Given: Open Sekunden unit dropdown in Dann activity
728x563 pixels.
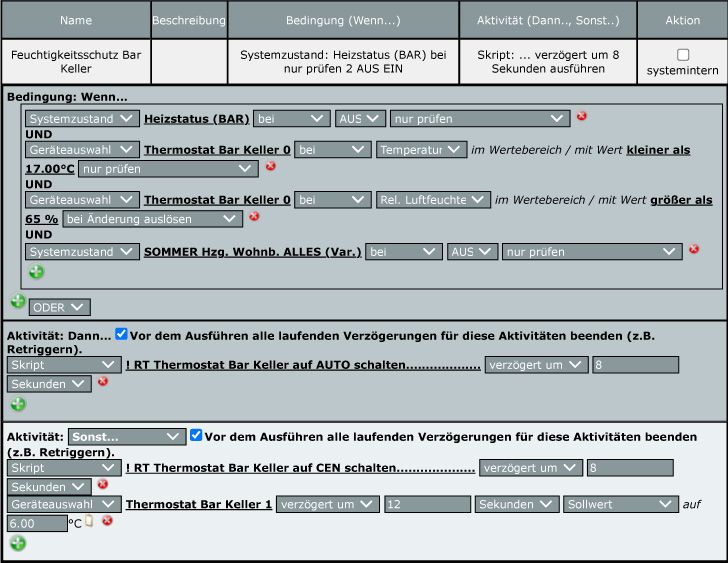Looking at the screenshot, I should [x=49, y=384].
